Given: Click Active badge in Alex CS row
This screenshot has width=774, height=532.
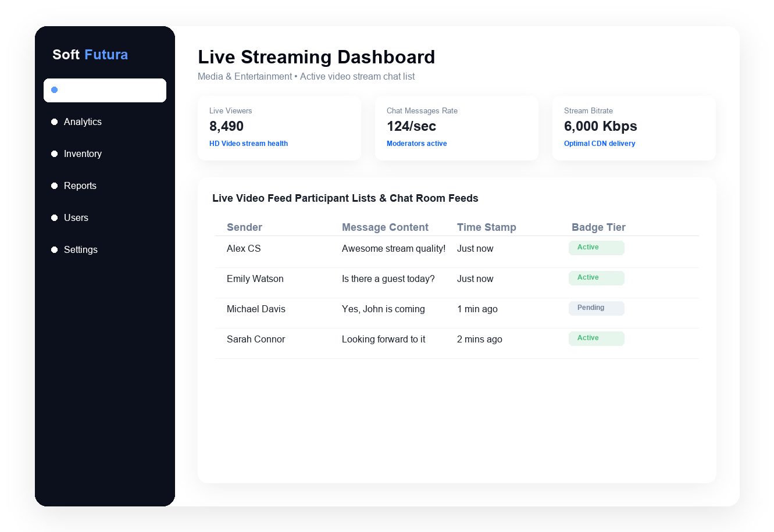Looking at the screenshot, I should pos(597,248).
